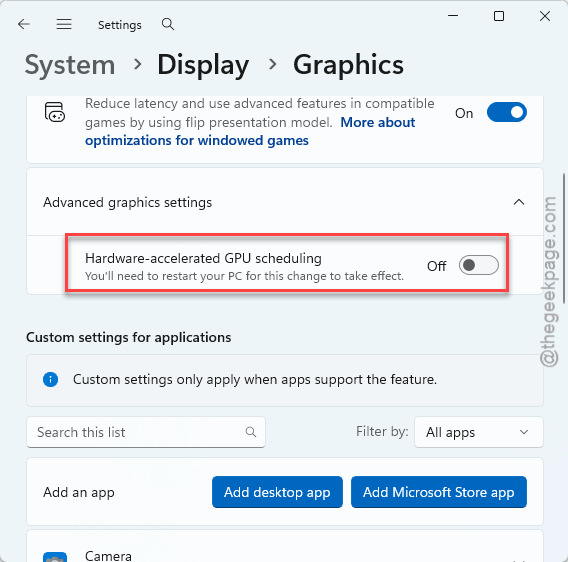Click the Search this list field
The width and height of the screenshot is (568, 562).
[146, 432]
